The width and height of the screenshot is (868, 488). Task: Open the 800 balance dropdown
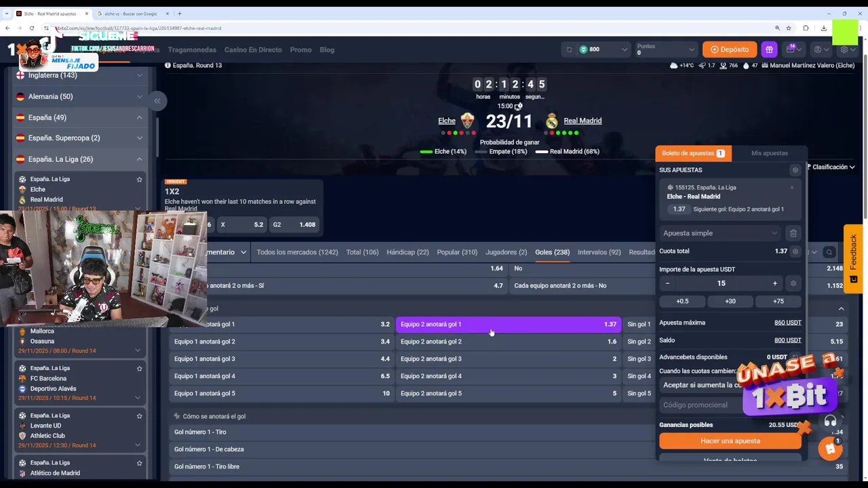[x=604, y=49]
